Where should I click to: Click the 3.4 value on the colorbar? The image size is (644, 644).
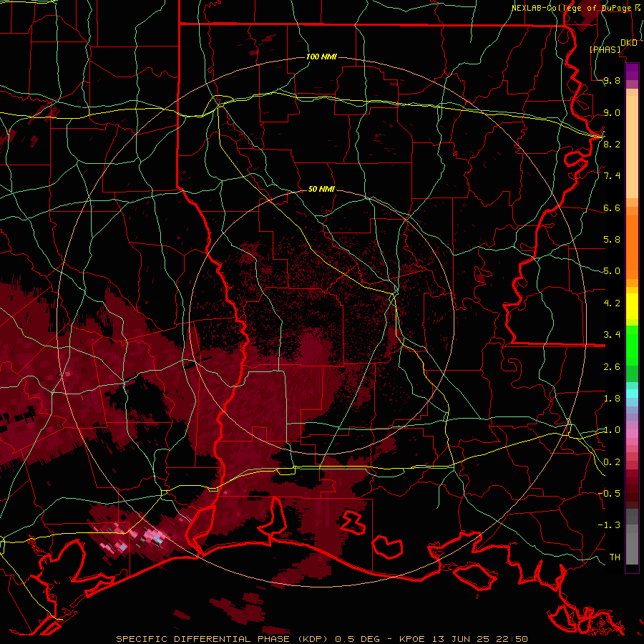[x=612, y=335]
